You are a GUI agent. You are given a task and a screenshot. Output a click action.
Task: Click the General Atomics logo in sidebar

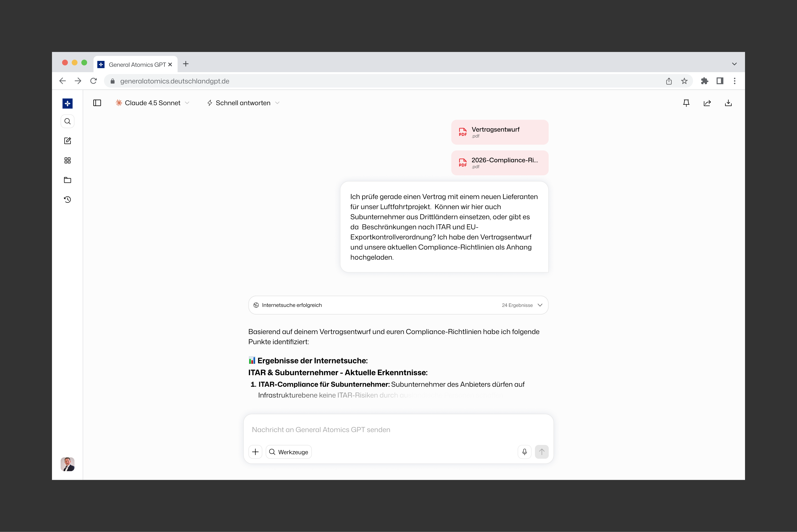(x=68, y=103)
